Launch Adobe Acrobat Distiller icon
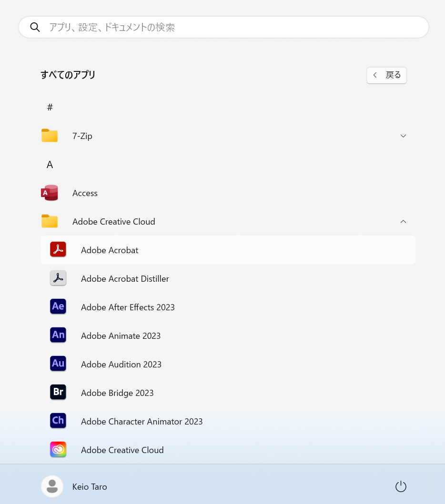Image resolution: width=445 pixels, height=504 pixels. 58,278
